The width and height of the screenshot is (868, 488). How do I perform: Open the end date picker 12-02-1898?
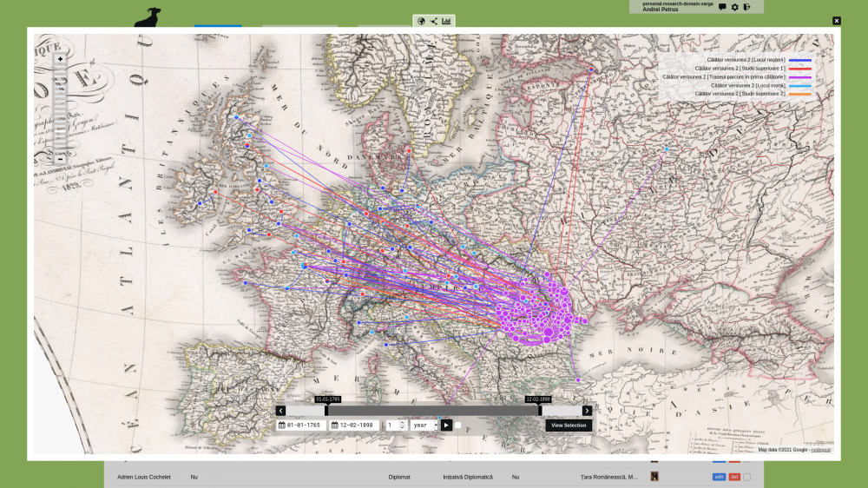coord(352,425)
